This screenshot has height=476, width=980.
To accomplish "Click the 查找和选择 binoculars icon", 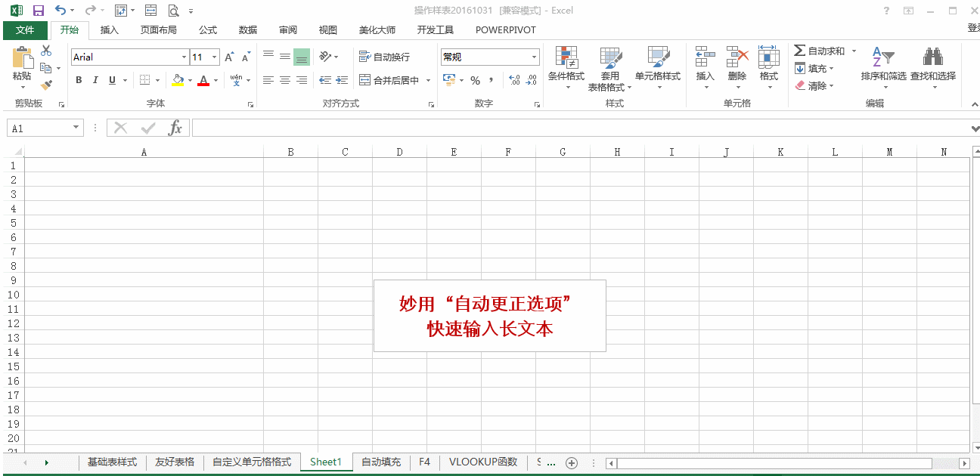I will pyautogui.click(x=932, y=57).
